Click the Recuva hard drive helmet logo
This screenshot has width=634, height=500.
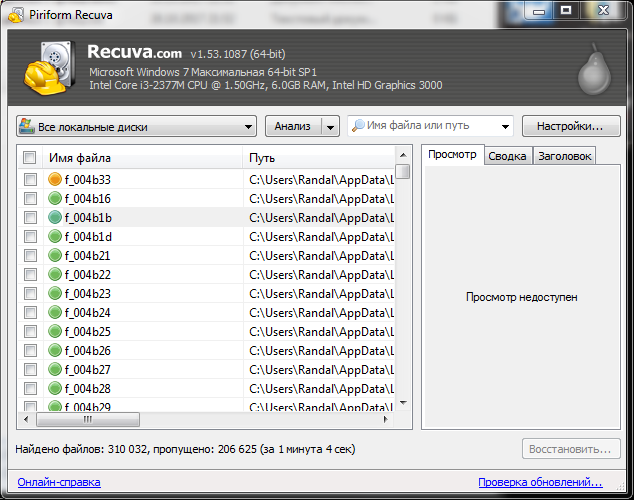coord(49,68)
